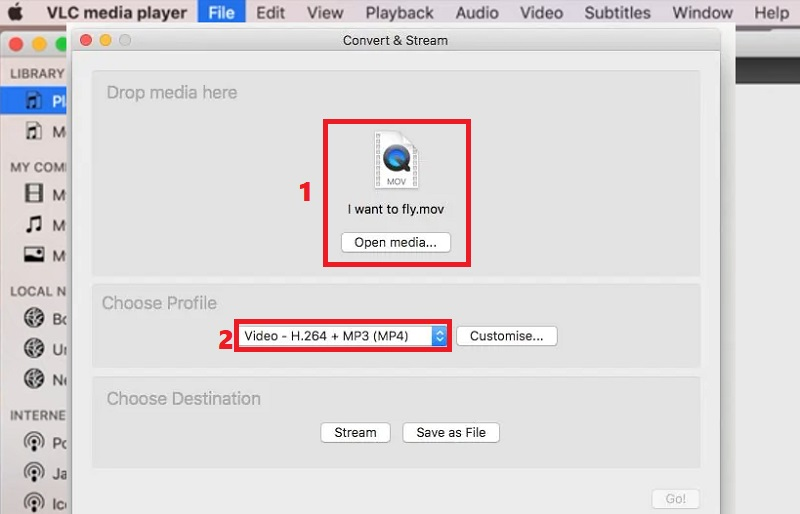800x514 pixels.
Task: Open the Help menu
Action: tap(771, 12)
